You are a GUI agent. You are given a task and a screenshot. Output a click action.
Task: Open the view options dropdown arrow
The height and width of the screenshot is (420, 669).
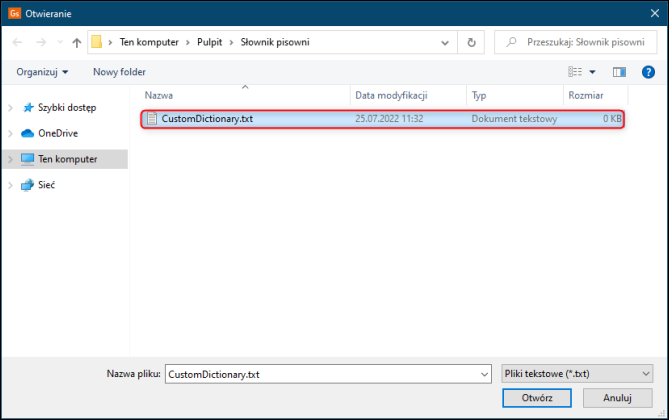coord(593,72)
